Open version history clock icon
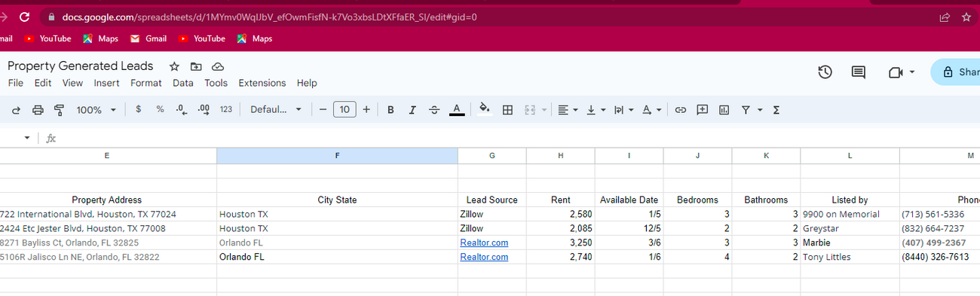 825,72
